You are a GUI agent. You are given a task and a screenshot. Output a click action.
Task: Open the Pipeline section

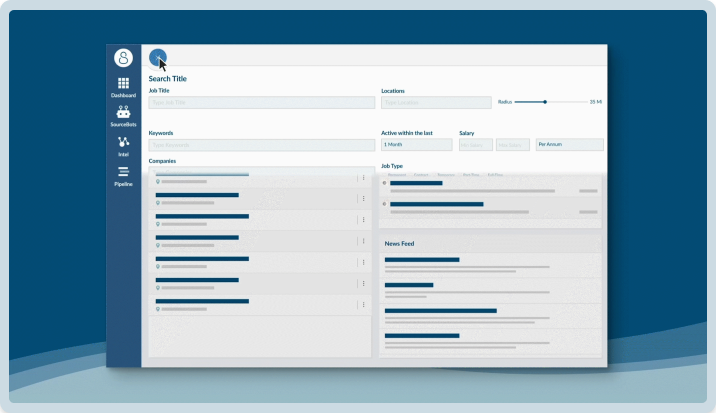point(123,176)
